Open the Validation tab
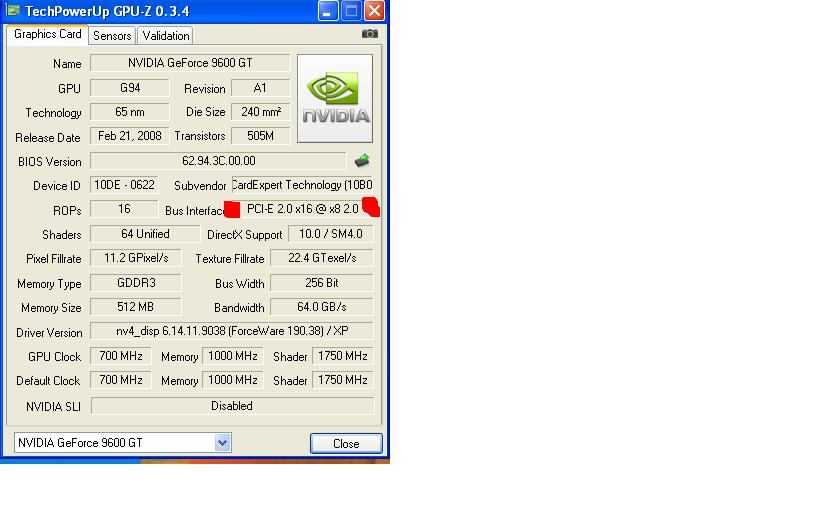 click(166, 35)
